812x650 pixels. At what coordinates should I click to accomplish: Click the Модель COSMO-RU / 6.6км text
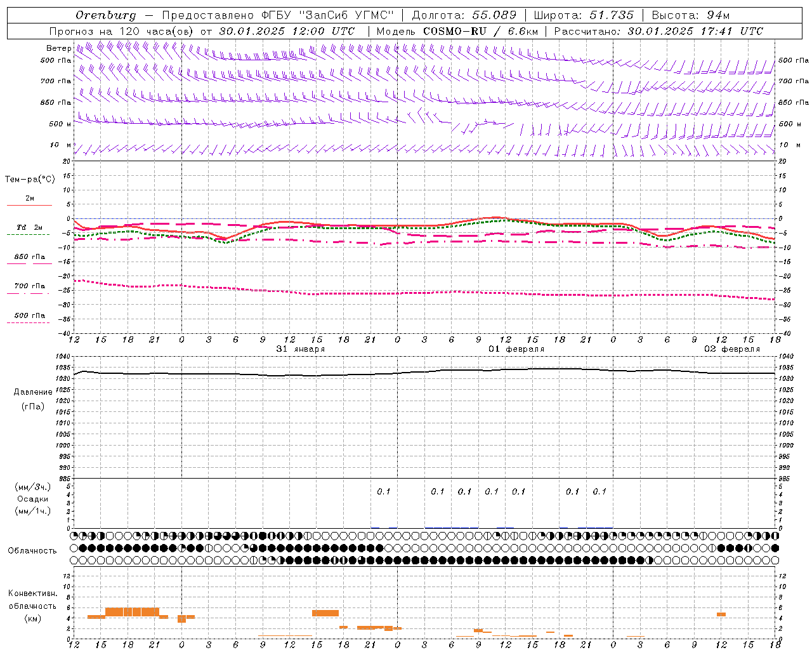pyautogui.click(x=457, y=31)
